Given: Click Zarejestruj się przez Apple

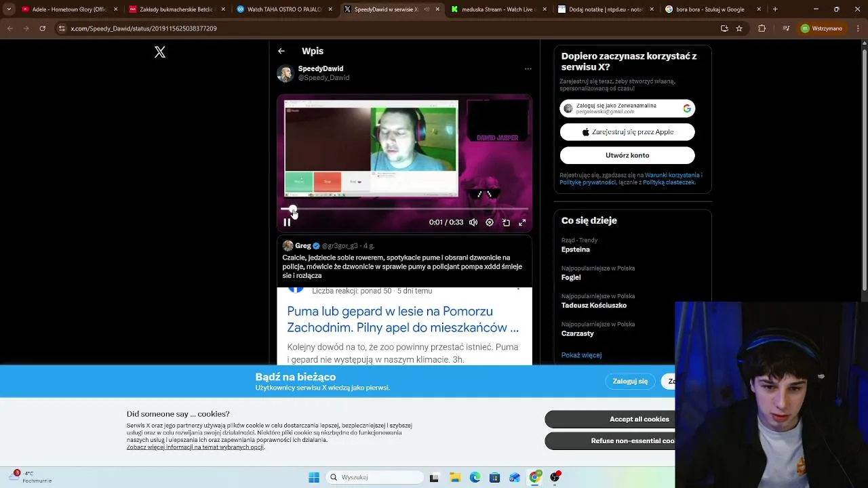Looking at the screenshot, I should [x=627, y=132].
